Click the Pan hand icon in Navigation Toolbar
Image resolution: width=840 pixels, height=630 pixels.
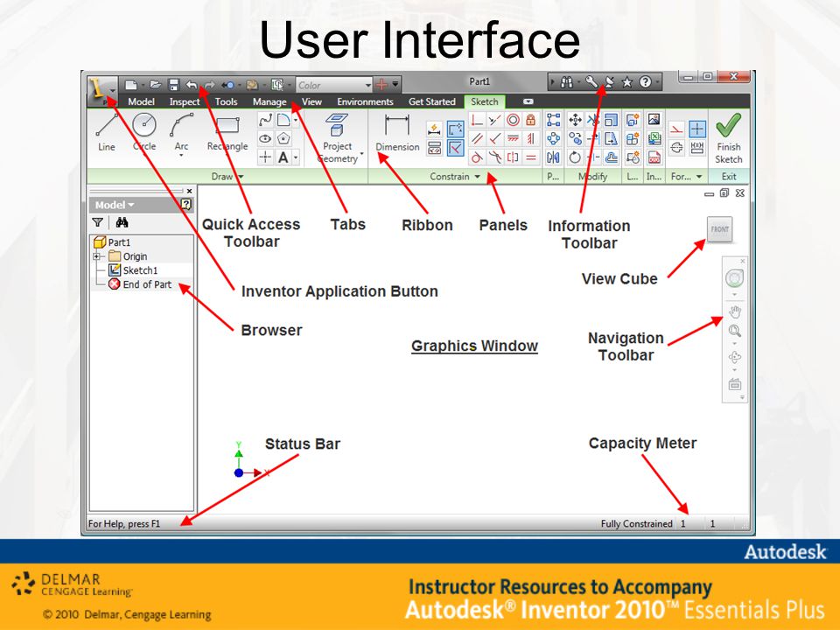pyautogui.click(x=734, y=311)
